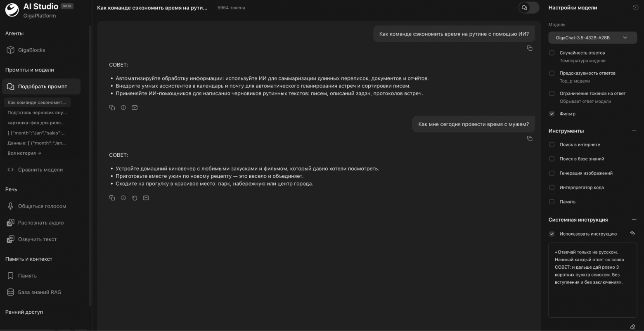Screen dimensions: 644x331
Task: Copy the answer about домашний киновечер
Action: 112,198
